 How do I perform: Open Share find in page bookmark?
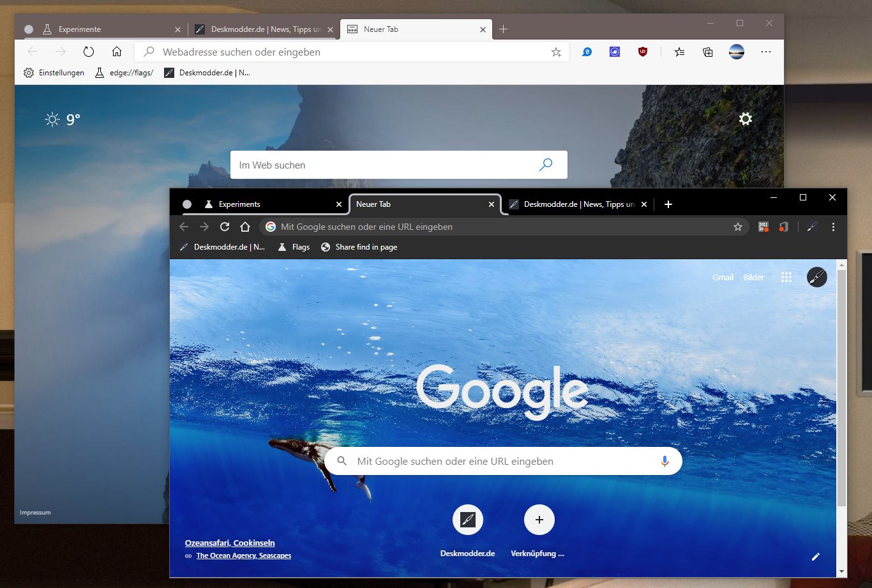359,247
